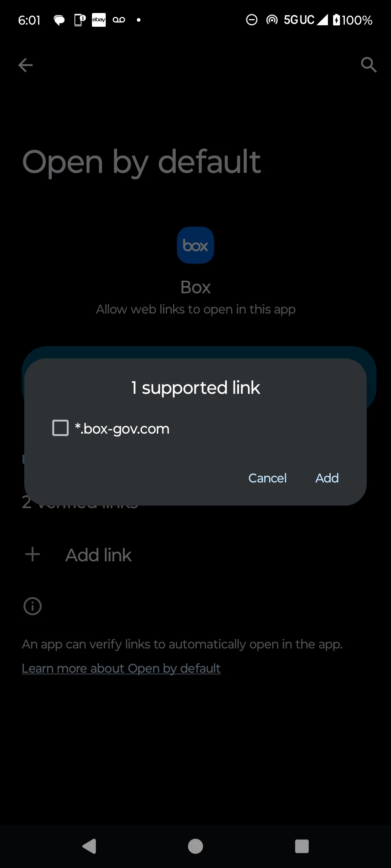Check the *.box-gov.com checkbox
391x868 pixels.
pos(60,428)
